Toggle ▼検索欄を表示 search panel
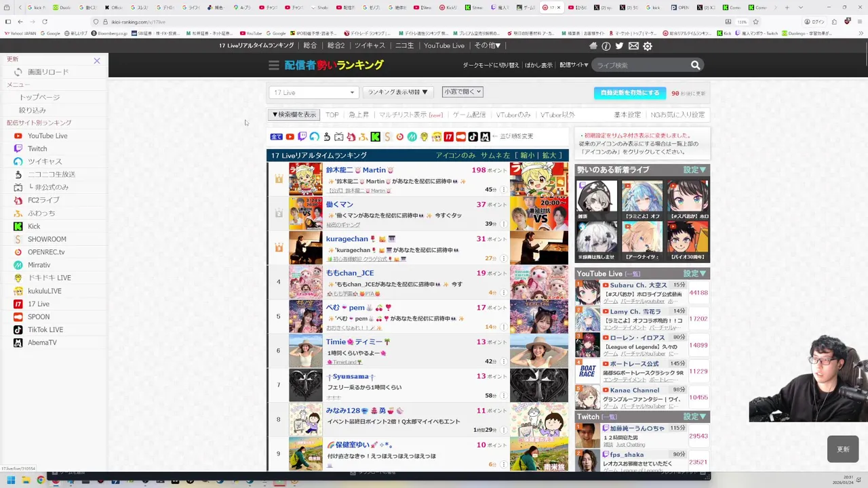 tap(294, 115)
